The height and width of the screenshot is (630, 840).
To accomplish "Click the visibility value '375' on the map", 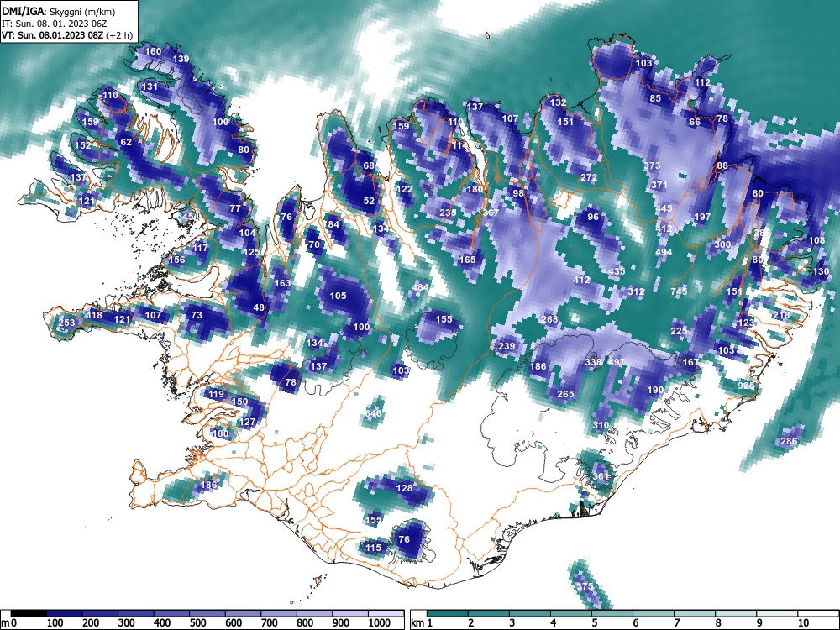I will [585, 586].
